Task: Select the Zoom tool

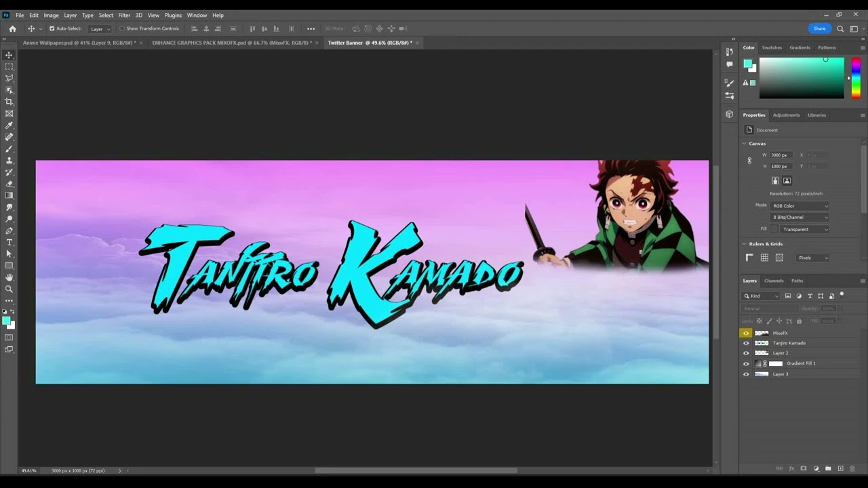Action: click(x=9, y=289)
